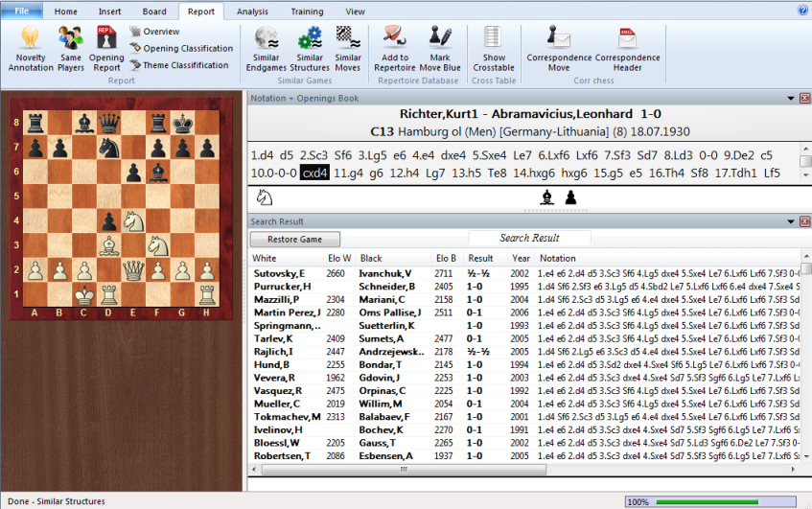Sort by Year column header

(521, 259)
